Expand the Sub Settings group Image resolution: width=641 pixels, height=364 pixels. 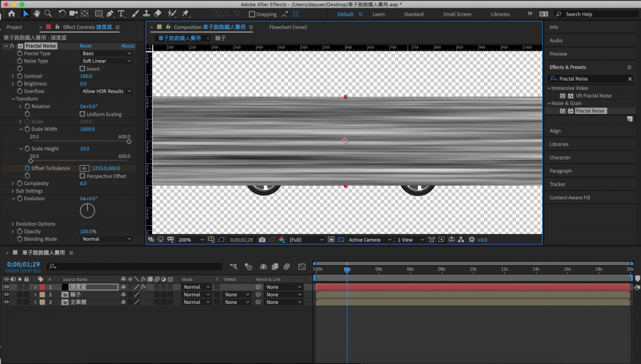click(x=13, y=191)
